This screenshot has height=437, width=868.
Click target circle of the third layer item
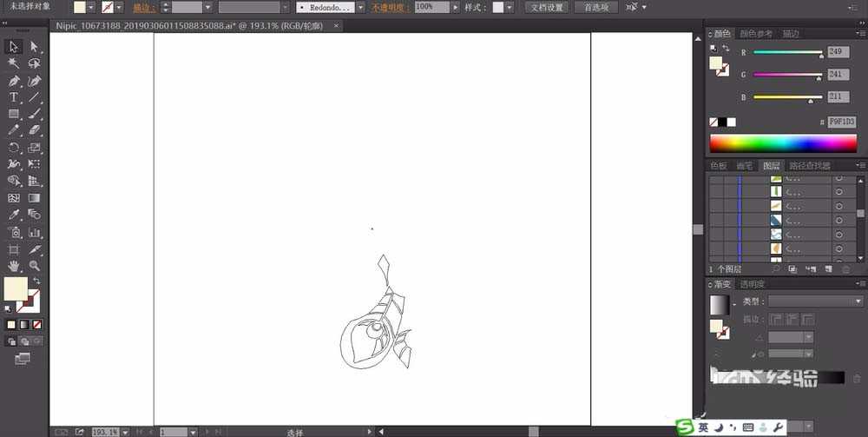point(838,206)
